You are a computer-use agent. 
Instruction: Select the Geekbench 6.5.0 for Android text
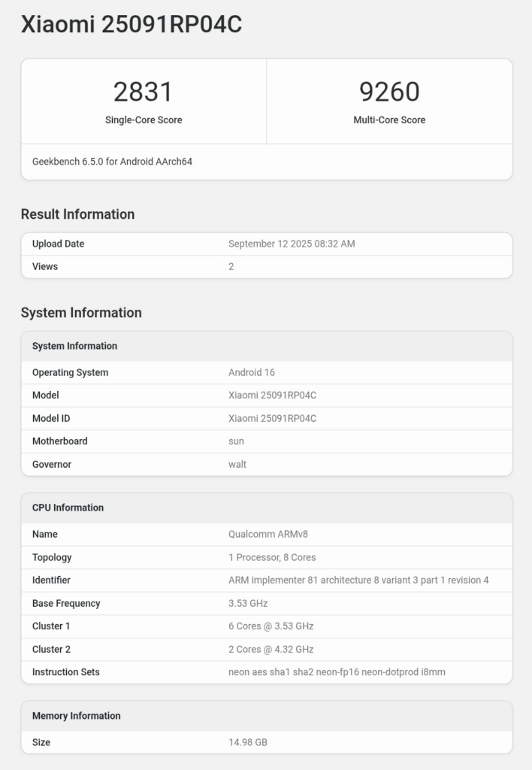[112, 162]
